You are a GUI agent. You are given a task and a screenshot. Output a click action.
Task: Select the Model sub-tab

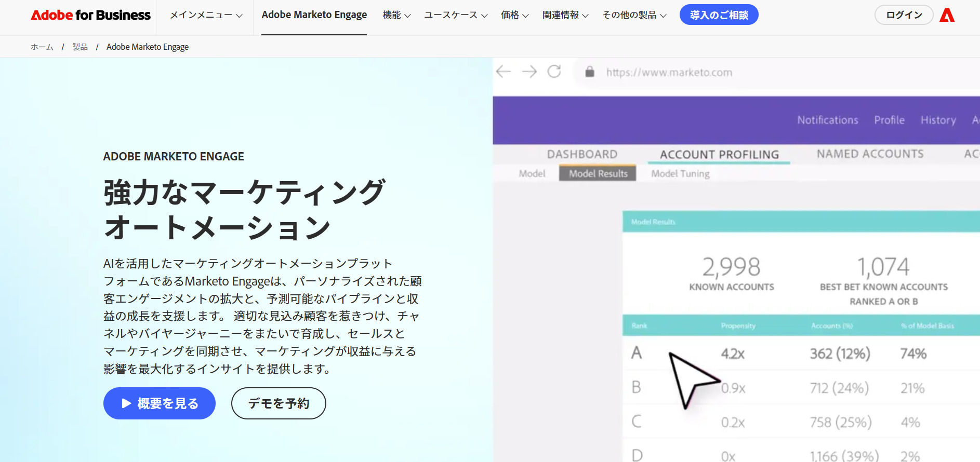coord(532,173)
